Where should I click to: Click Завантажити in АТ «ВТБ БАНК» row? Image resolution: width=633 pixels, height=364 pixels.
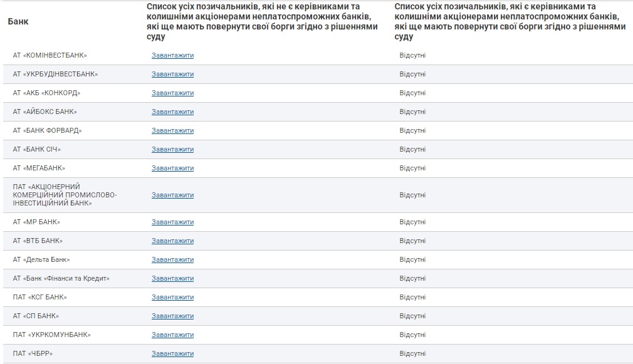point(172,241)
